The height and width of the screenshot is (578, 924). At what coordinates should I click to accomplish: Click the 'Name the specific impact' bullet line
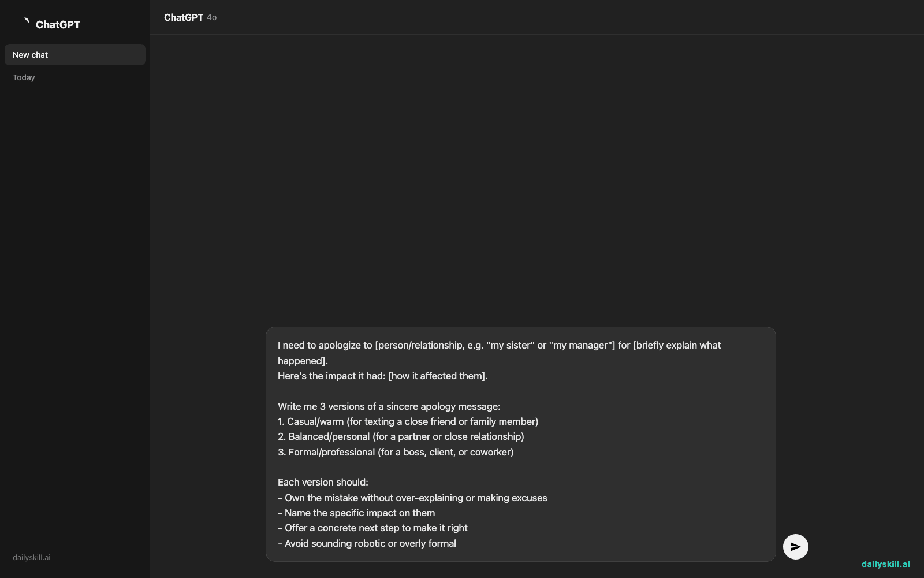[x=356, y=513]
